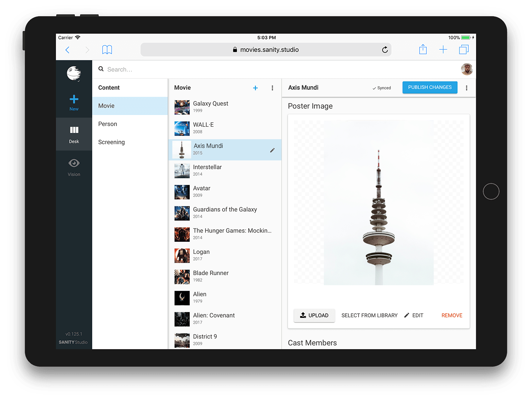Click Select From Library
Image resolution: width=532 pixels, height=401 pixels.
(x=369, y=315)
